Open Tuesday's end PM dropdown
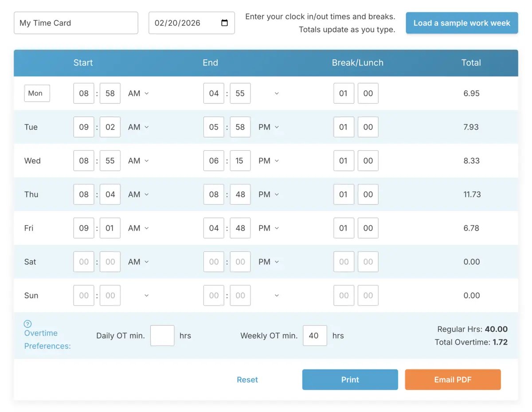The image size is (532, 412). [268, 127]
